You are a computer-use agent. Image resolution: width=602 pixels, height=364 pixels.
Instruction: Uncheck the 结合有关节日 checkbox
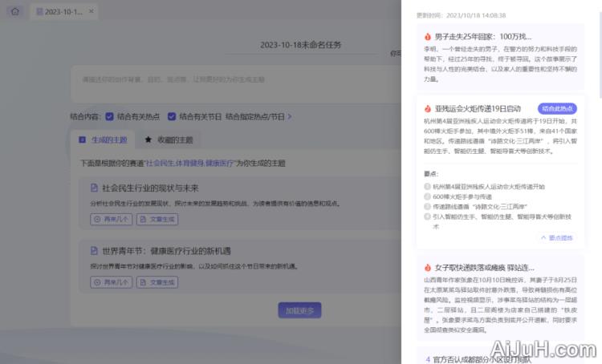172,115
